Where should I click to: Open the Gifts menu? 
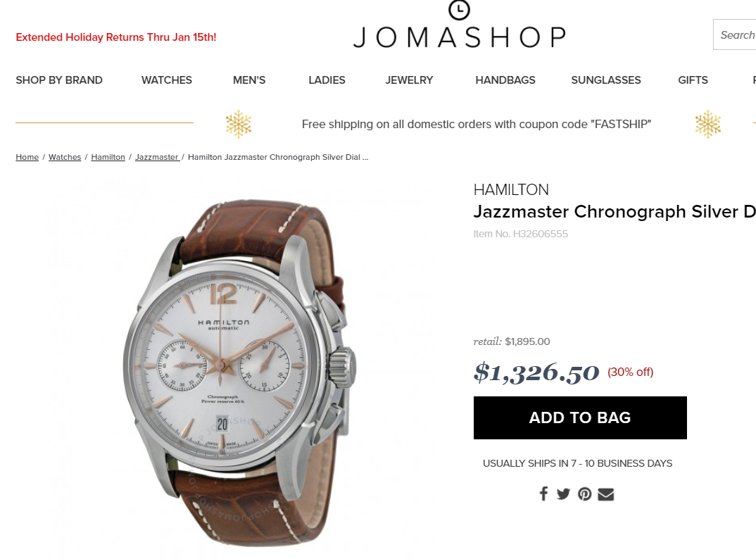click(693, 80)
